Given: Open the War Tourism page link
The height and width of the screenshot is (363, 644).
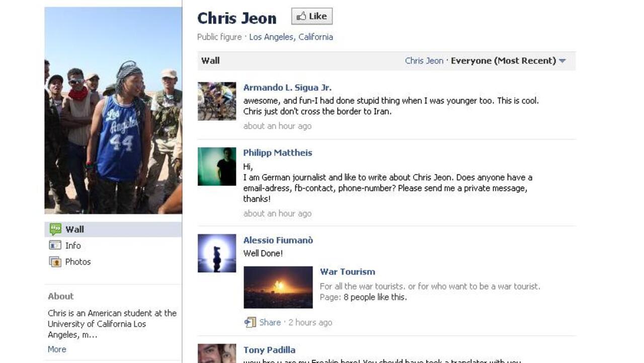Looking at the screenshot, I should tap(348, 271).
